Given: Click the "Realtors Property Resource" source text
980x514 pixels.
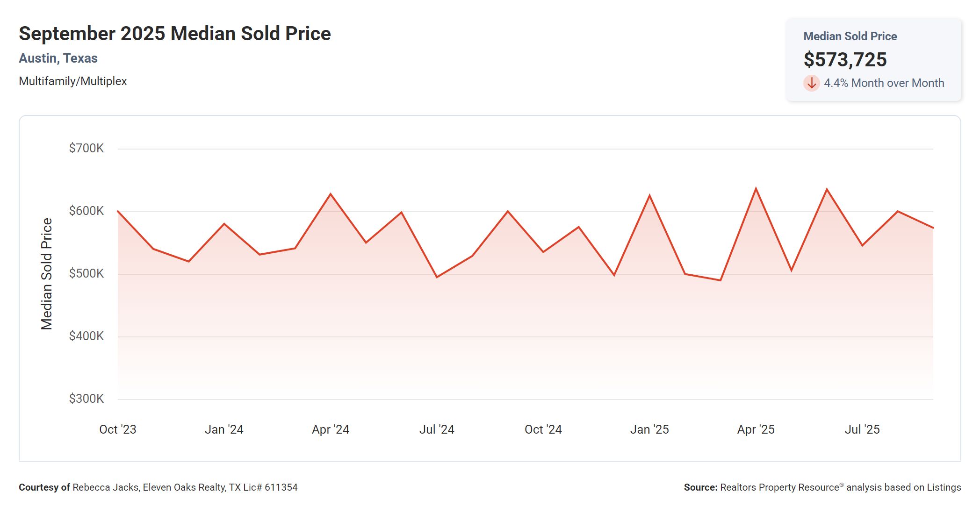Looking at the screenshot, I should [x=779, y=487].
